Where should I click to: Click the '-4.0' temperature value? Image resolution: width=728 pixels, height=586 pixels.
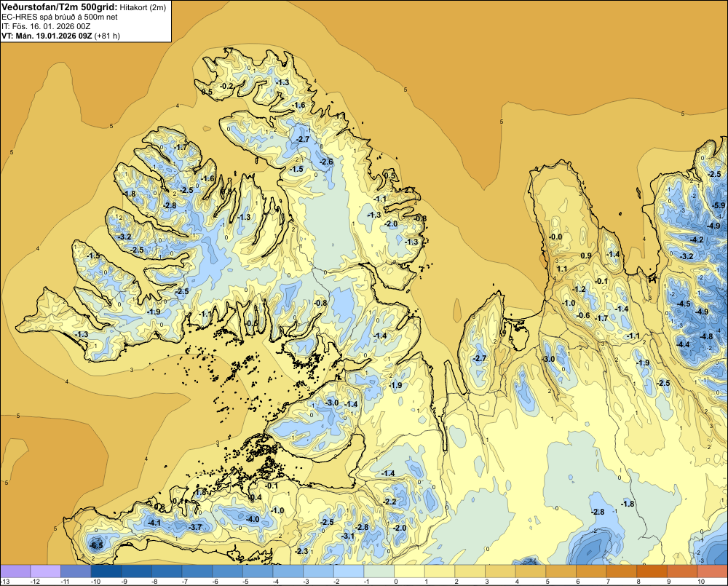(x=253, y=519)
